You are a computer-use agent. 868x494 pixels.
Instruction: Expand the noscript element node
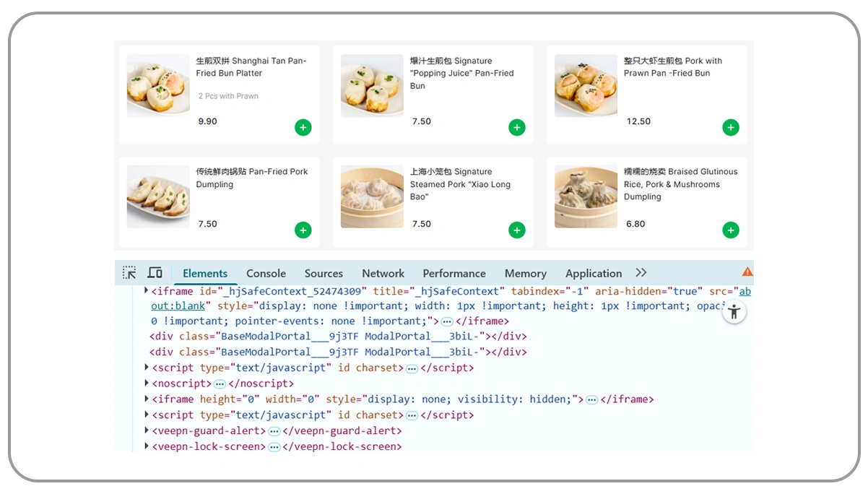pyautogui.click(x=146, y=383)
